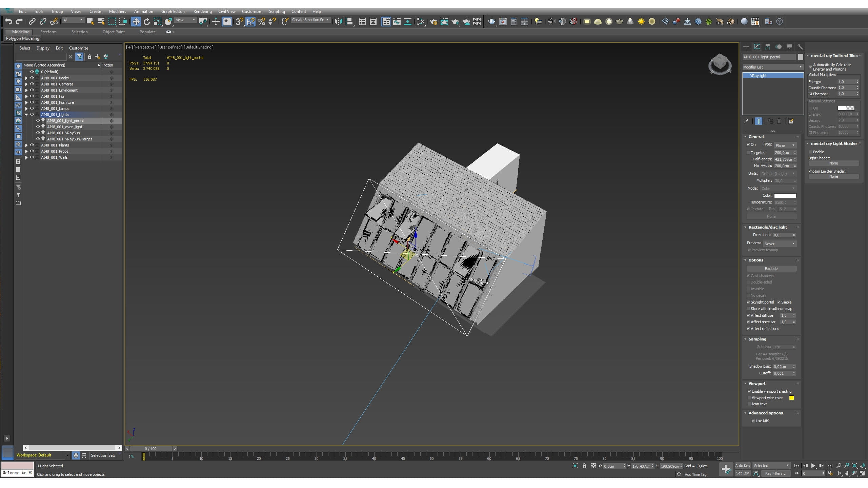Open the Utilities wrench panel
The image size is (868, 488).
point(800,47)
